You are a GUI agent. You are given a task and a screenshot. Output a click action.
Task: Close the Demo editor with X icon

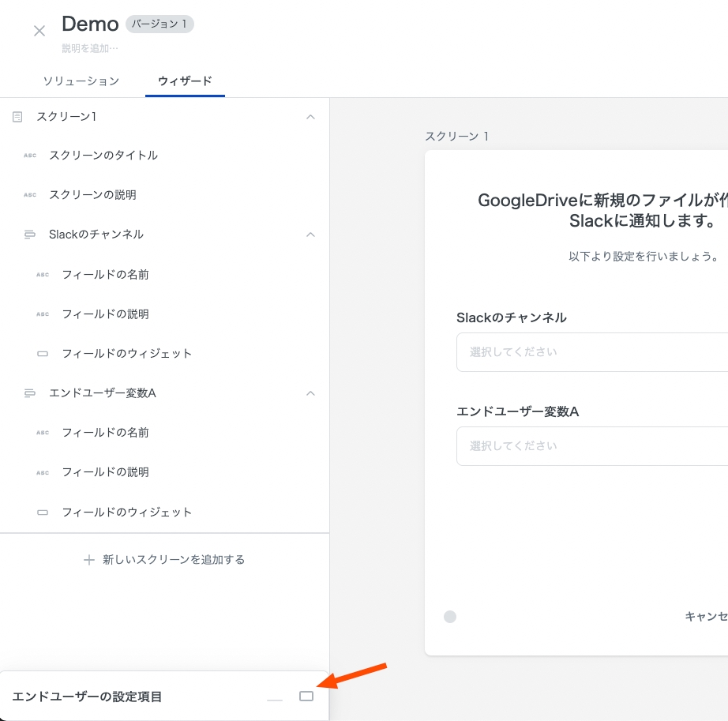pyautogui.click(x=39, y=32)
